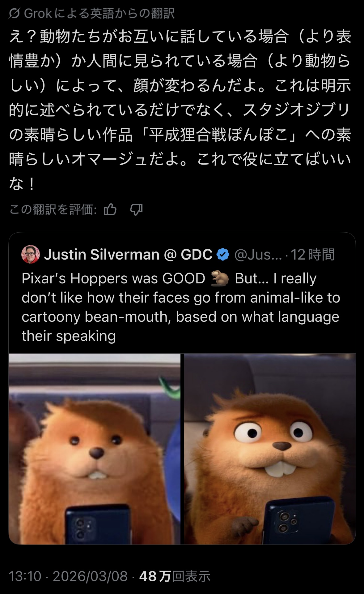Tap the phone held by left beaver
This screenshot has height=594, width=364.
point(98,524)
